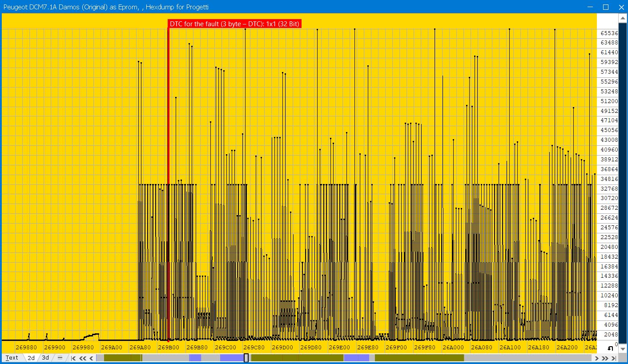Click the address label 269A80
The height and width of the screenshot is (364, 628).
point(140,347)
